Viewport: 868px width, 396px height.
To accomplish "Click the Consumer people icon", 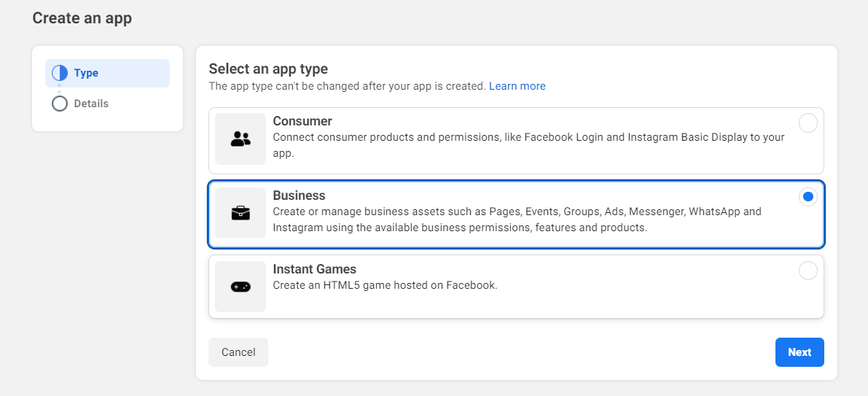I will pos(241,139).
